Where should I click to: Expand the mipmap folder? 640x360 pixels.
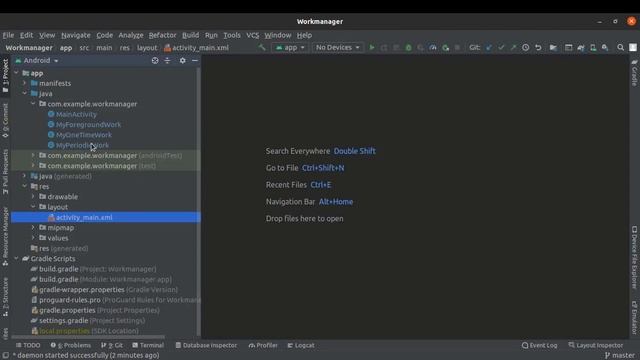click(33, 227)
